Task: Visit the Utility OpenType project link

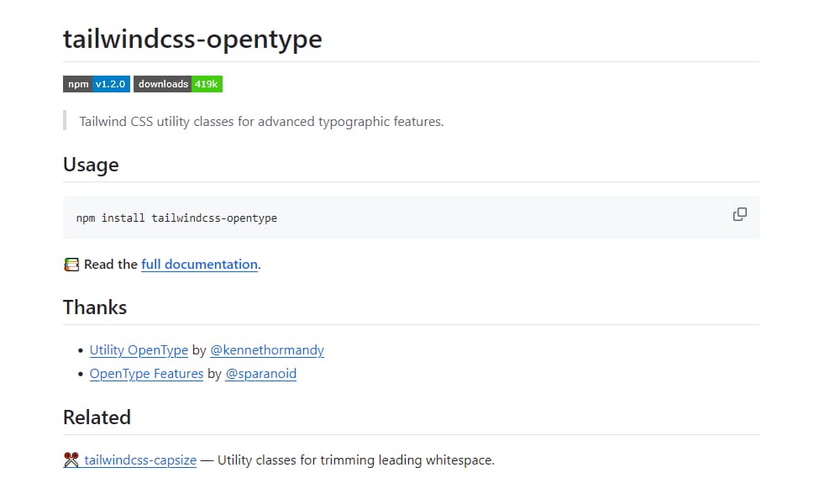Action: pos(139,349)
